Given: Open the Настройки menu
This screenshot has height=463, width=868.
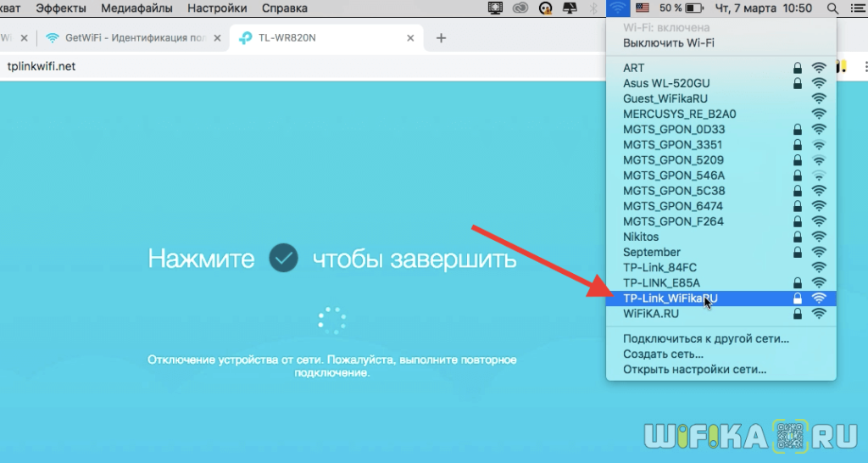Looking at the screenshot, I should click(x=217, y=8).
